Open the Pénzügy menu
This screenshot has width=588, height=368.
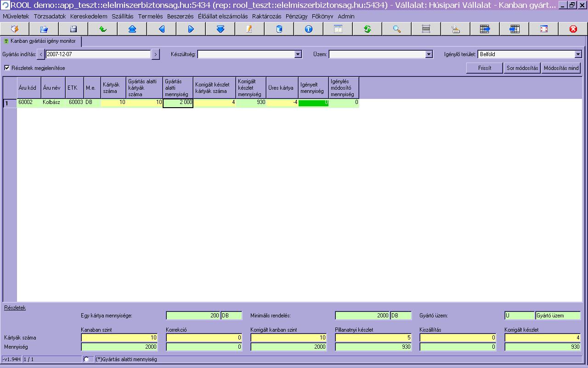click(x=297, y=16)
